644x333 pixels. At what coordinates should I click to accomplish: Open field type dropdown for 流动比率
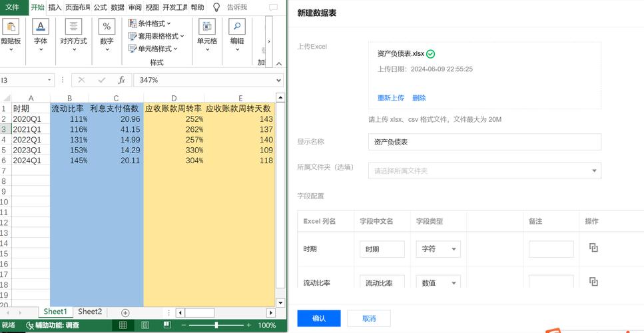coord(438,282)
